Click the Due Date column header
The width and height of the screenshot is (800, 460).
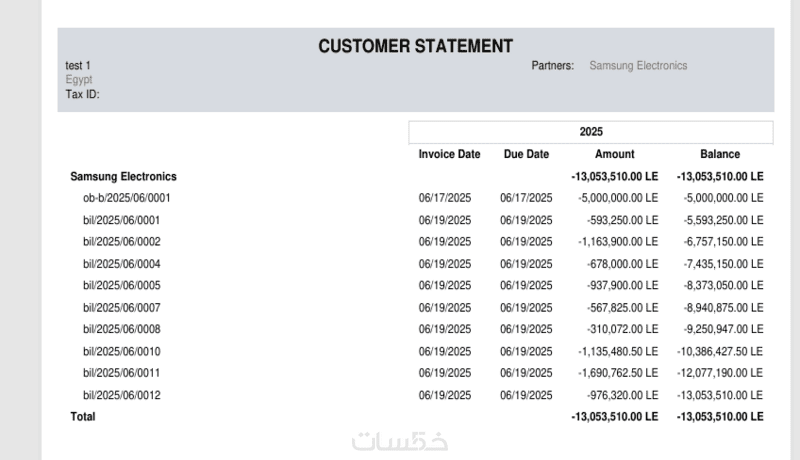[x=526, y=154]
